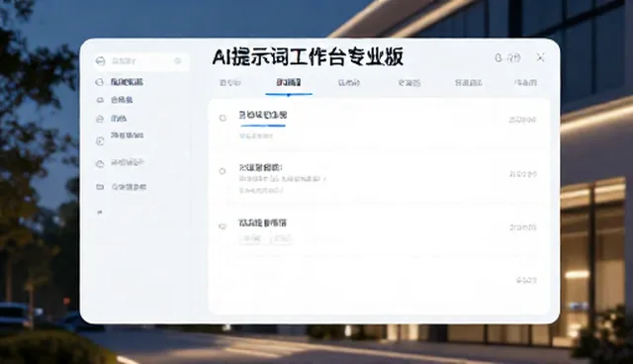Viewport: 633px width, 364px height.
Task: Open the bell icon beside the close button
Action: click(498, 58)
